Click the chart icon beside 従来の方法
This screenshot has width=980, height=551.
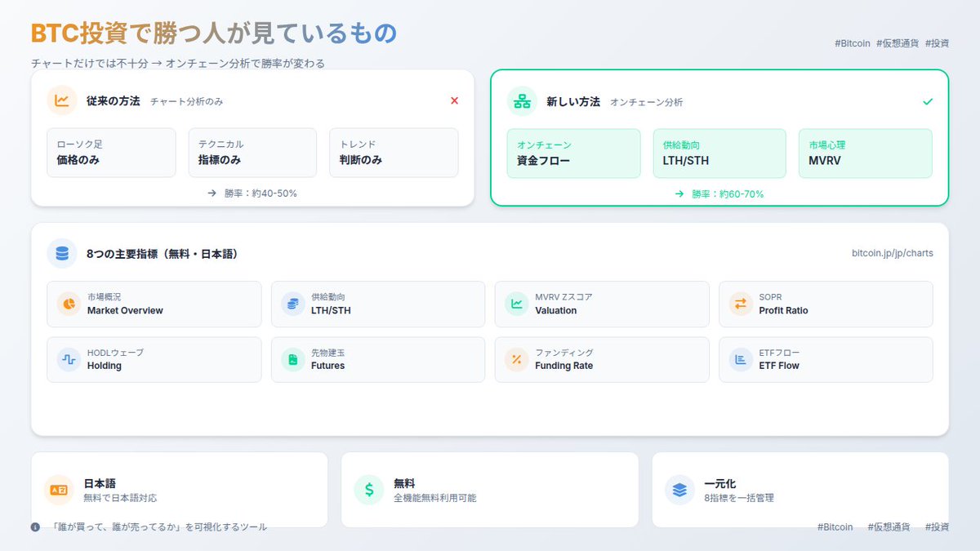62,101
